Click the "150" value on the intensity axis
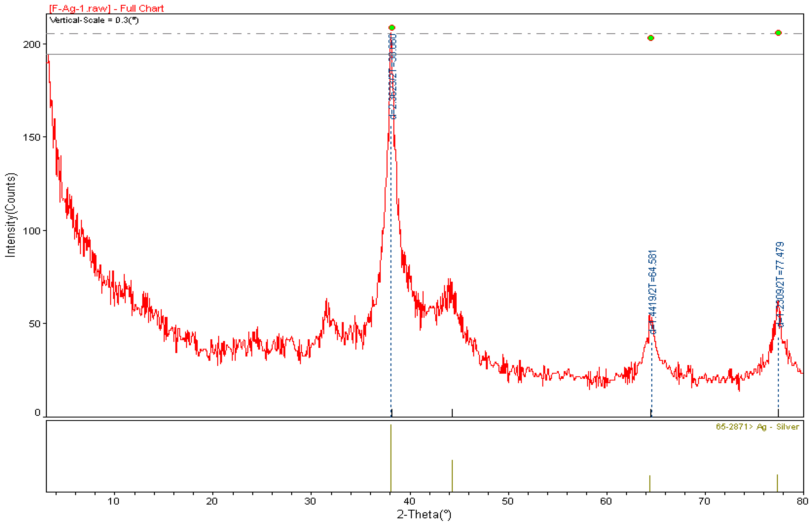 (x=32, y=137)
